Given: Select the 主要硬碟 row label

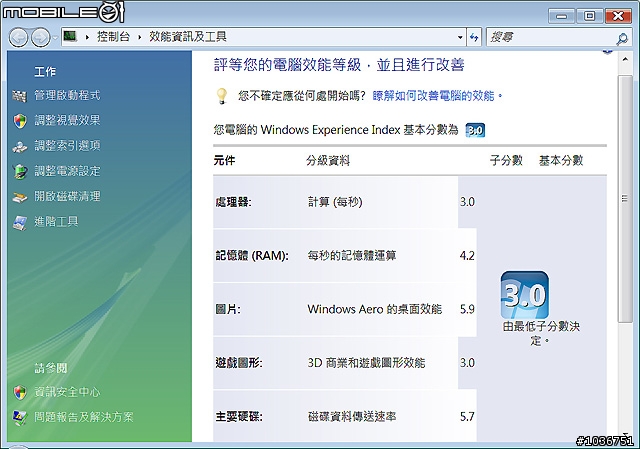Looking at the screenshot, I should tap(239, 417).
